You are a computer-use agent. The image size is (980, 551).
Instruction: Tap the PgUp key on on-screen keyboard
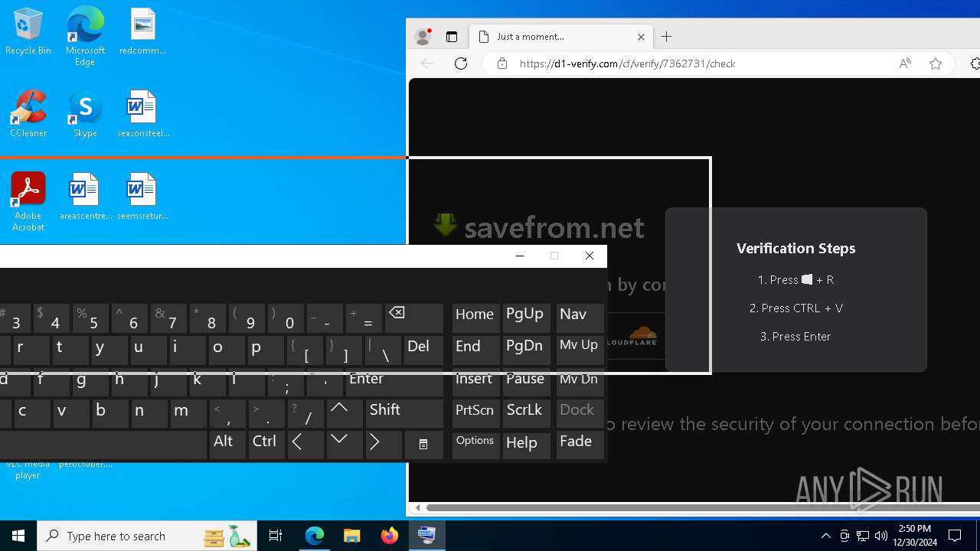coord(526,318)
